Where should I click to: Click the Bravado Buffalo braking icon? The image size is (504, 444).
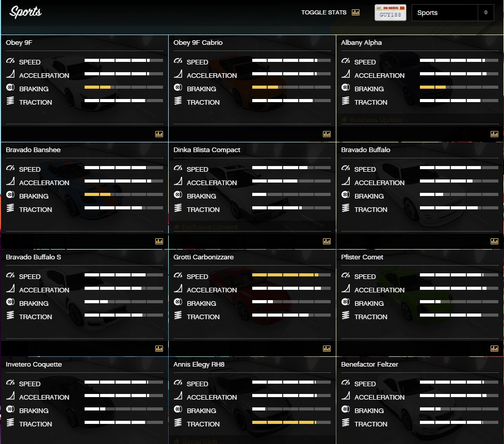[x=346, y=194]
